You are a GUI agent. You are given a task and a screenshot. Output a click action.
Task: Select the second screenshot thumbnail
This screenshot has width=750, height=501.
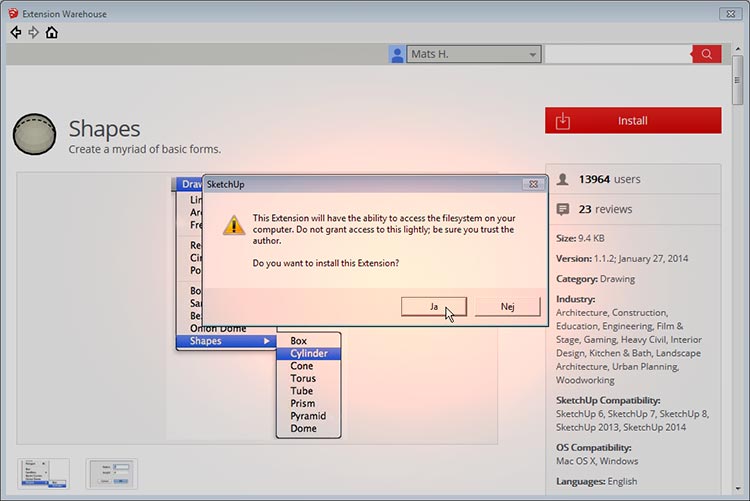(112, 474)
